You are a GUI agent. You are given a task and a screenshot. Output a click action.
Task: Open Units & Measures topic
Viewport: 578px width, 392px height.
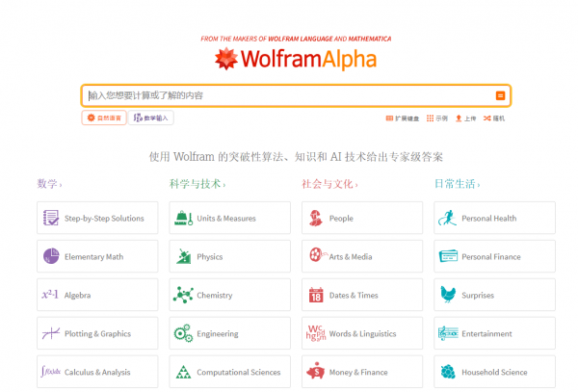(229, 218)
